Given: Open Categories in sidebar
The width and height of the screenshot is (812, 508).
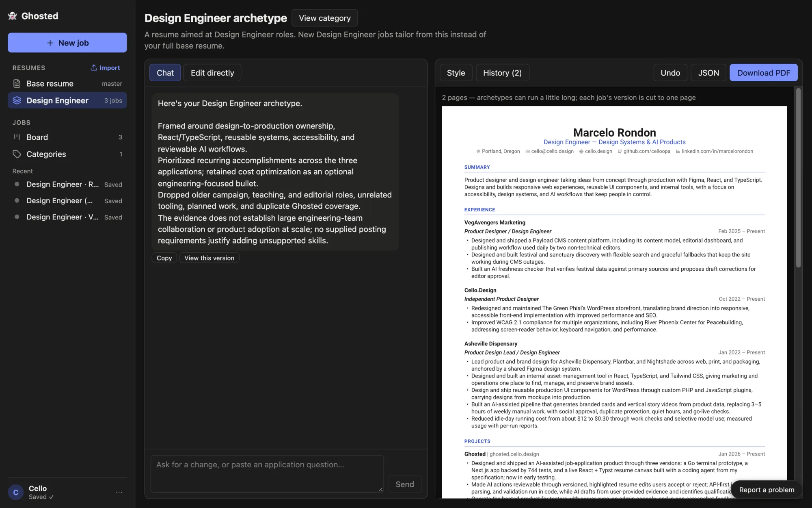Looking at the screenshot, I should point(67,154).
